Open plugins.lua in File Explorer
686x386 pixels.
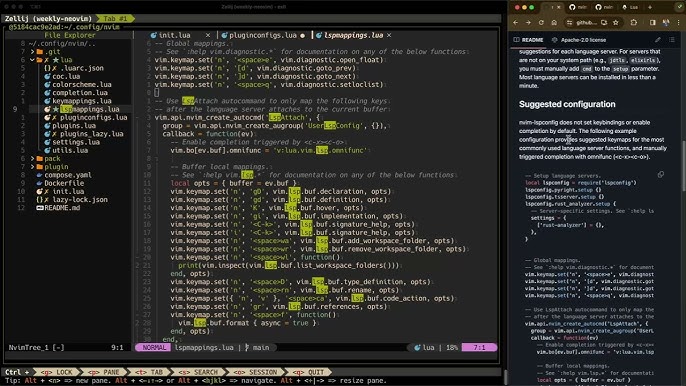(x=74, y=126)
